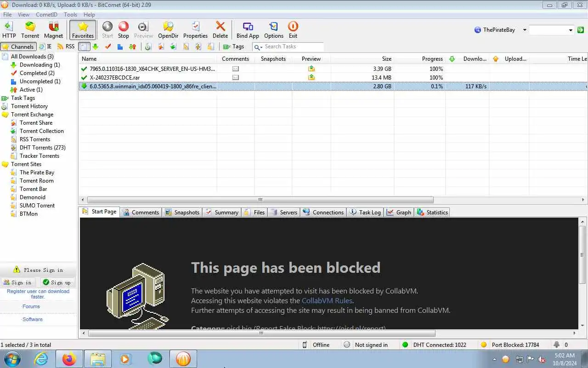Toggle the RSS panel button
Image resolution: width=588 pixels, height=368 pixels.
point(66,46)
